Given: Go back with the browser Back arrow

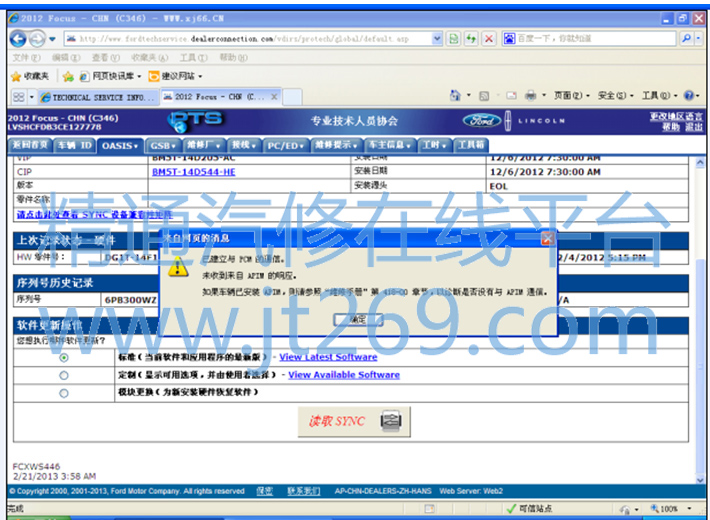Looking at the screenshot, I should pos(18,39).
